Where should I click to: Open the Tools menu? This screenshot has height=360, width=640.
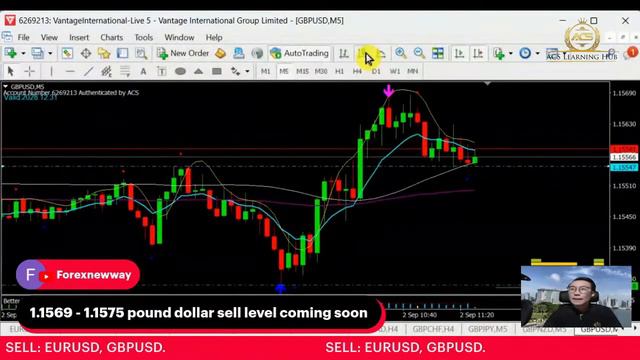coord(144,37)
